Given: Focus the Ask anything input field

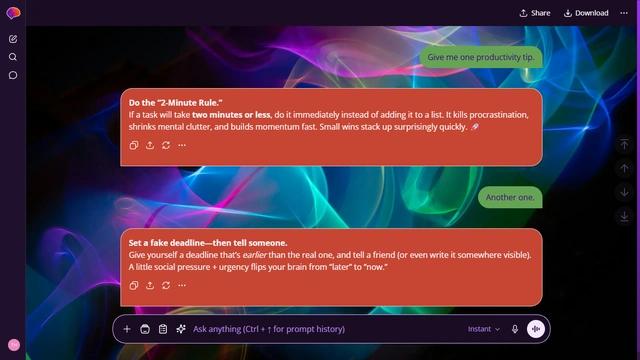Looking at the screenshot, I should point(327,329).
